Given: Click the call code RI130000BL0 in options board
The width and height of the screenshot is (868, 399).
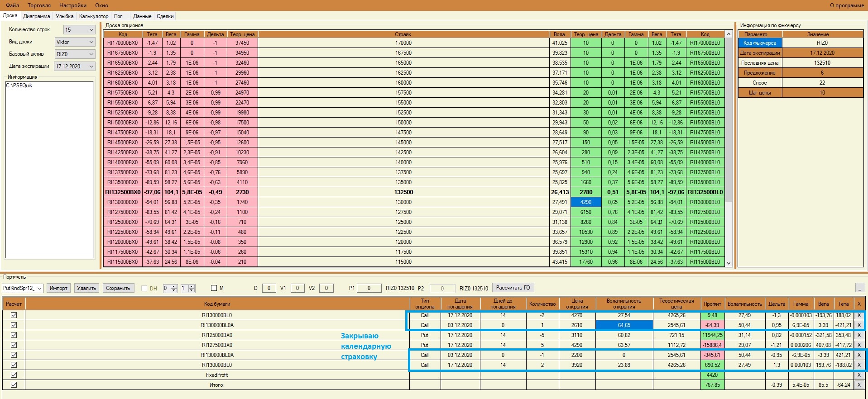Looking at the screenshot, I should coord(705,202).
